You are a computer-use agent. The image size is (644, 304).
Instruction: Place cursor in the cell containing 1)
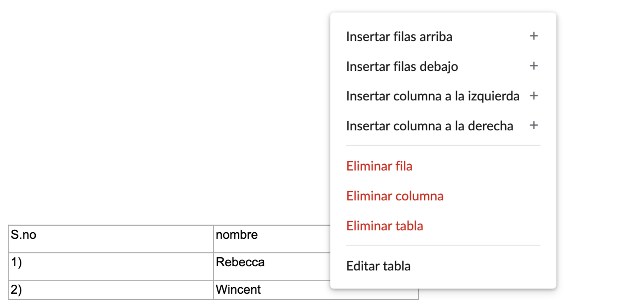(x=111, y=266)
